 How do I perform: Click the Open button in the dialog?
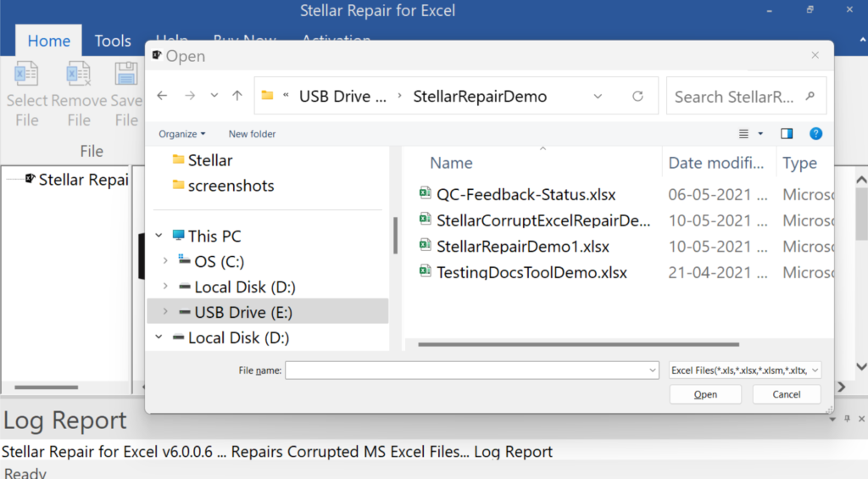click(705, 394)
